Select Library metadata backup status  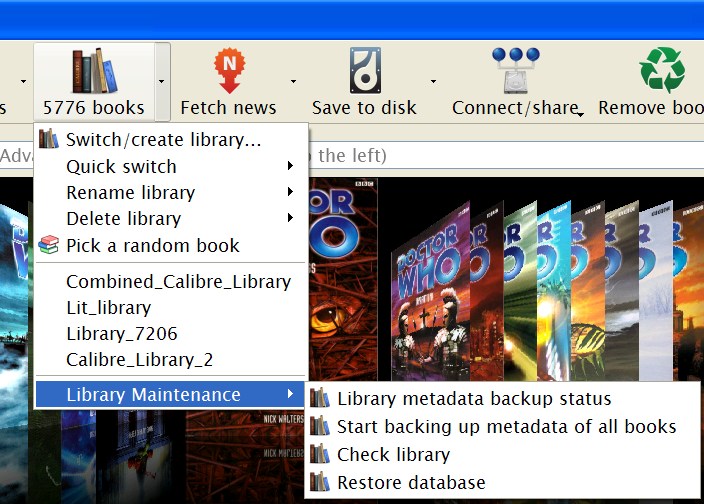click(502, 399)
